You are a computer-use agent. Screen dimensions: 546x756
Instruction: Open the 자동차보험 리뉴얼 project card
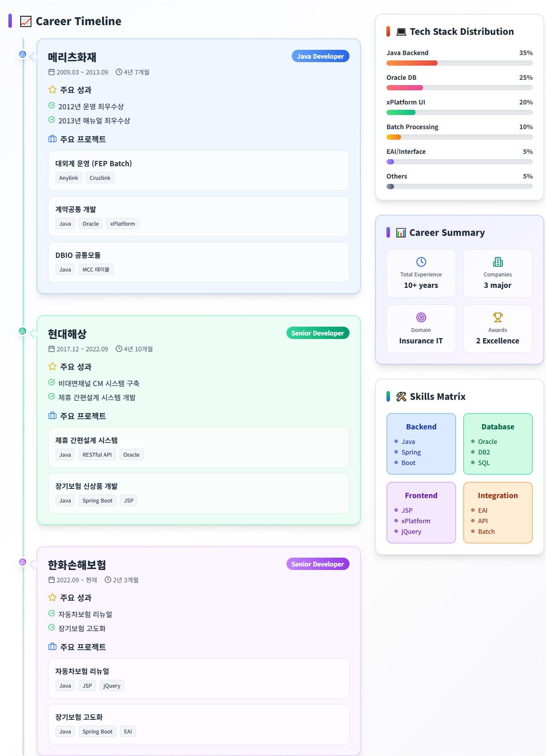click(x=199, y=678)
